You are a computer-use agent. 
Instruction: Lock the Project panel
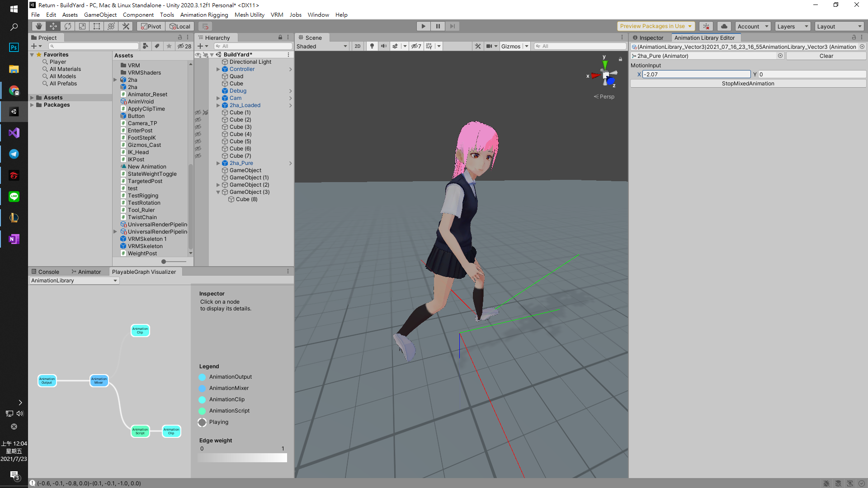pos(180,38)
